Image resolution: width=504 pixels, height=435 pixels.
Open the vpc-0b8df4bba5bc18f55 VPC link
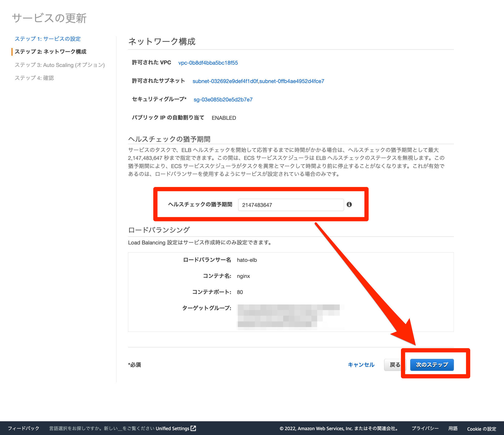pyautogui.click(x=208, y=63)
